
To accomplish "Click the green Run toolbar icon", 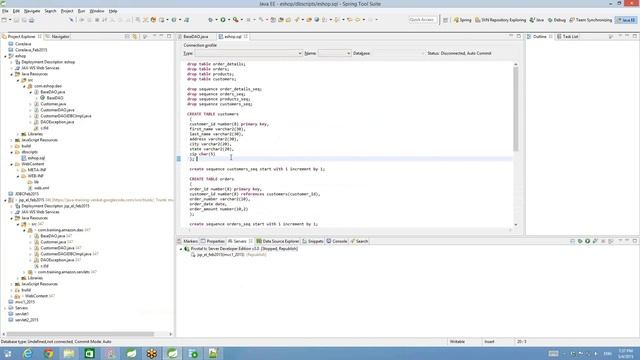I will 223,20.
